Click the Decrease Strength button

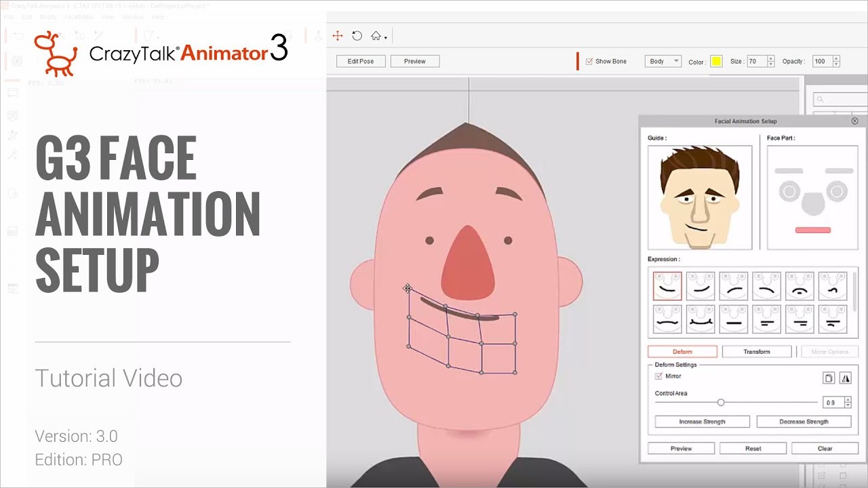[804, 422]
